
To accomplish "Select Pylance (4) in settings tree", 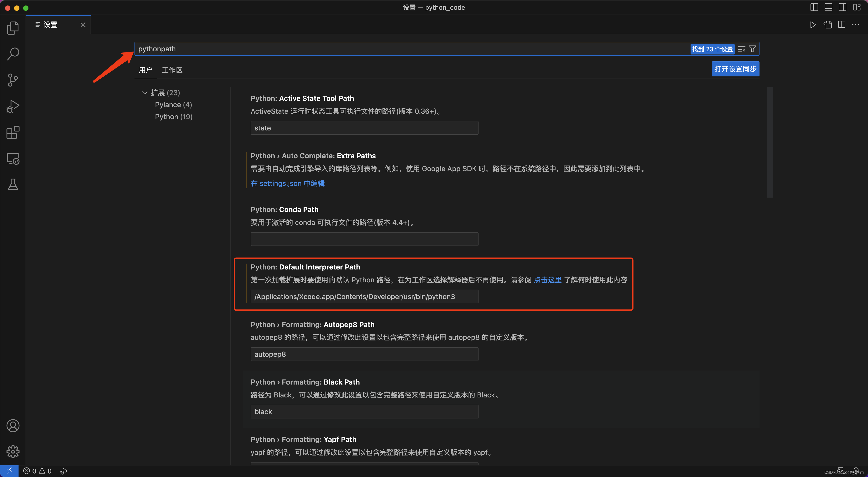I will (173, 104).
